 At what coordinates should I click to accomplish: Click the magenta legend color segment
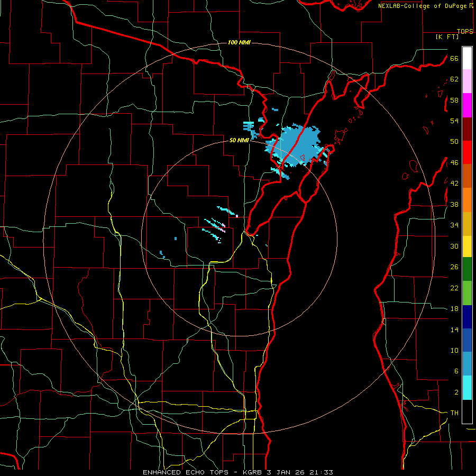pyautogui.click(x=467, y=105)
